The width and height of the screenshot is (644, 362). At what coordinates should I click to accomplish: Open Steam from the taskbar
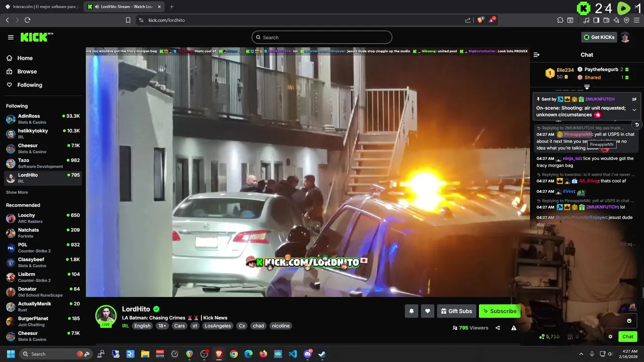(322, 354)
